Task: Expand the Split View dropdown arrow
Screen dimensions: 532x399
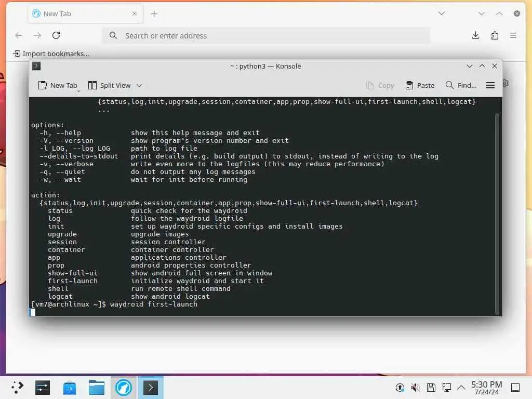Action: click(139, 86)
